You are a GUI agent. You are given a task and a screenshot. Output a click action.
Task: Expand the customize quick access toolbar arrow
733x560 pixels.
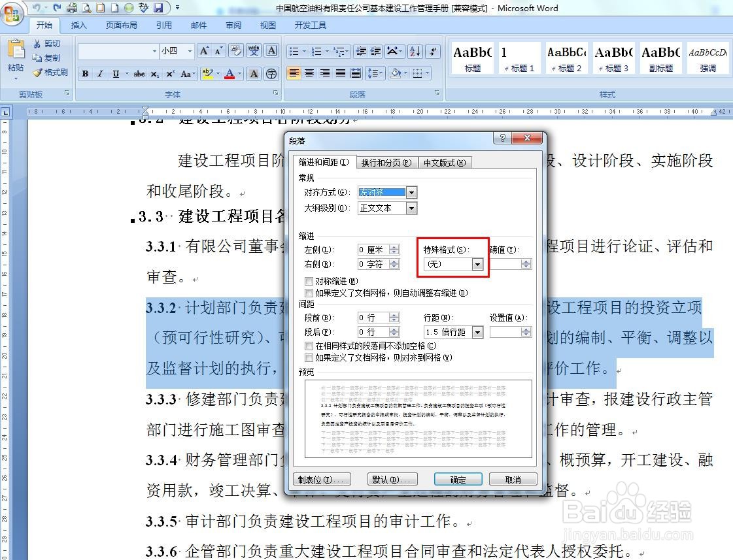point(177,7)
